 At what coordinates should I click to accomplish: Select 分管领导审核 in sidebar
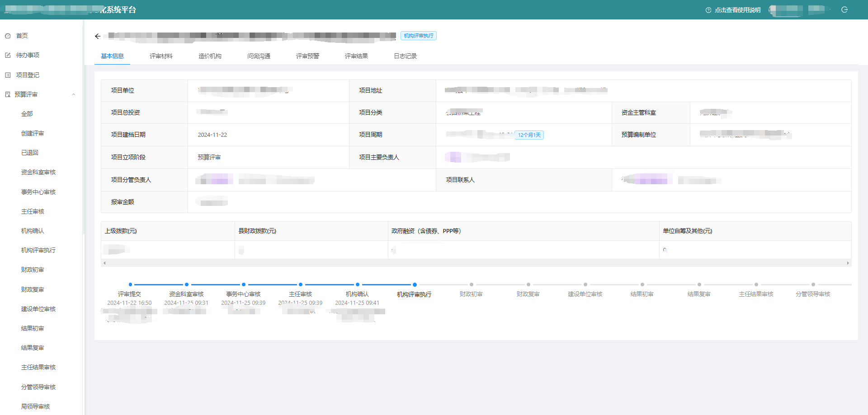pyautogui.click(x=38, y=387)
